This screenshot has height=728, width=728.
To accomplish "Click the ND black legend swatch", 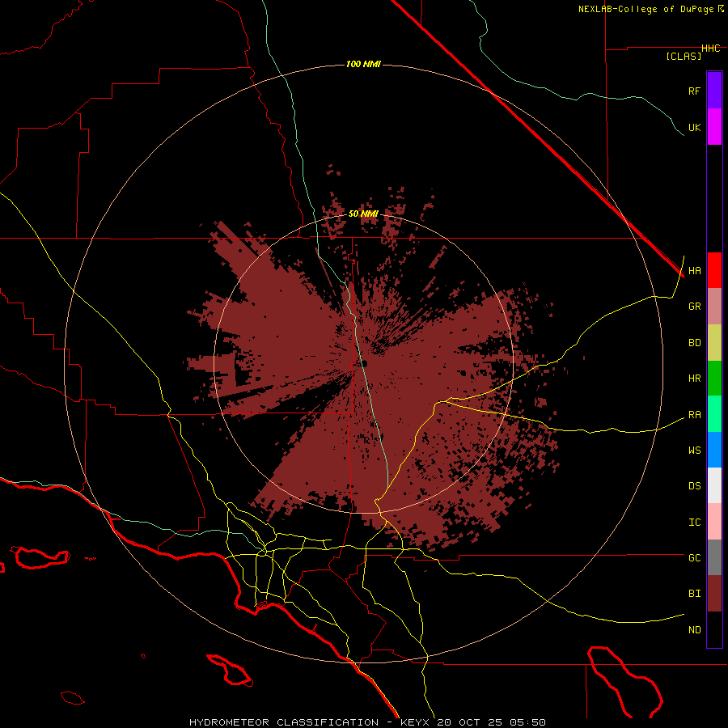I will coord(714,629).
